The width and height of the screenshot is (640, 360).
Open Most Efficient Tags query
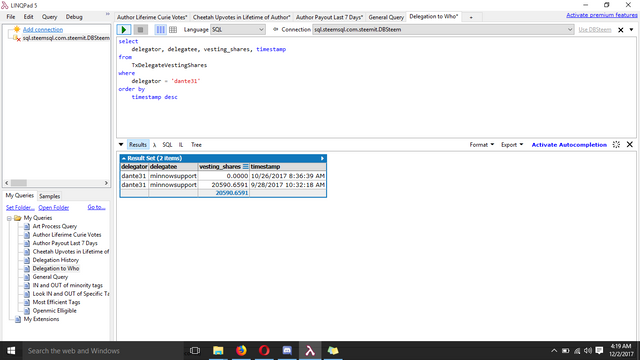pos(56,302)
